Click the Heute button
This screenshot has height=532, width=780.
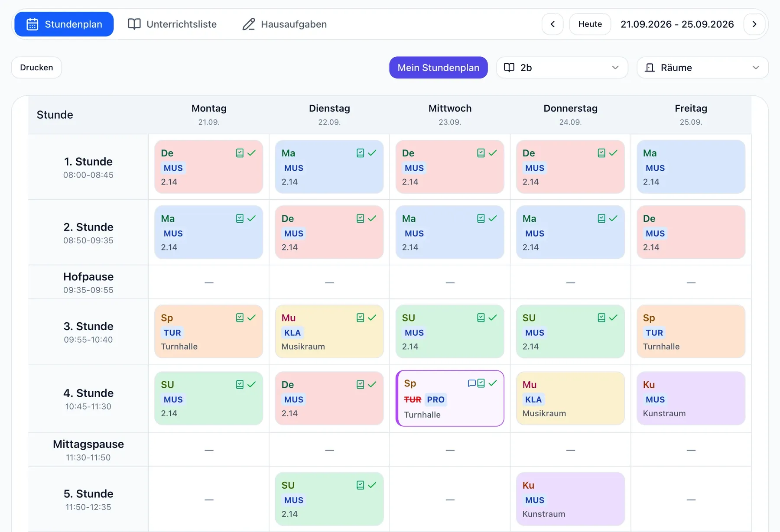[x=590, y=24]
